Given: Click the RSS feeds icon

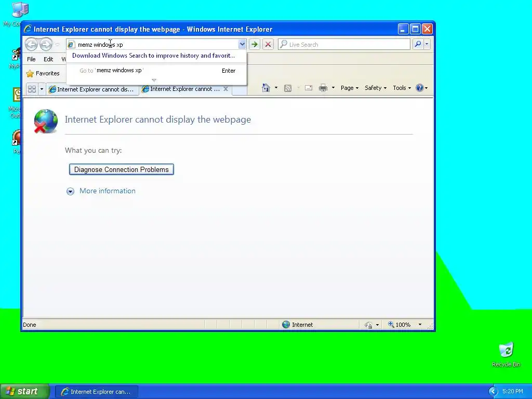Looking at the screenshot, I should [x=288, y=88].
